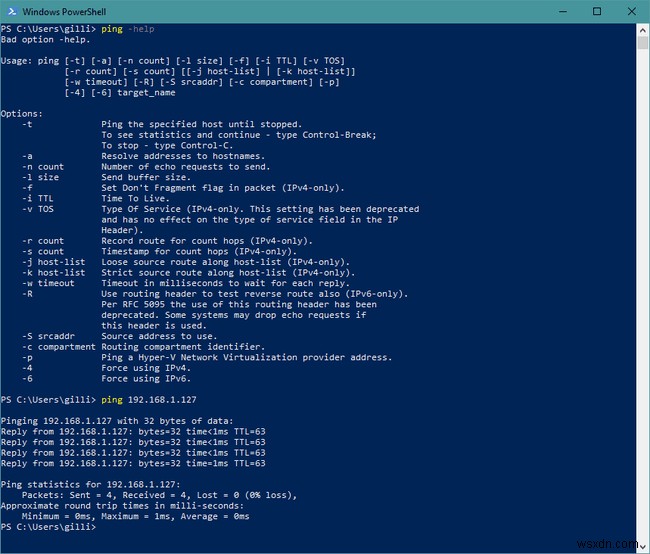The height and width of the screenshot is (554, 650).
Task: Click 'Routing compartment identifier.' line
Action: point(183,347)
